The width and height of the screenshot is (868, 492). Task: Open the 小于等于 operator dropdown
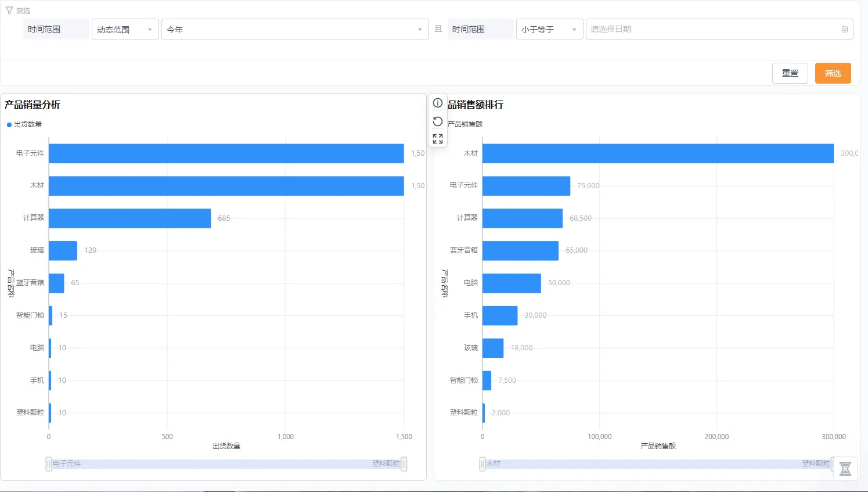tap(549, 30)
